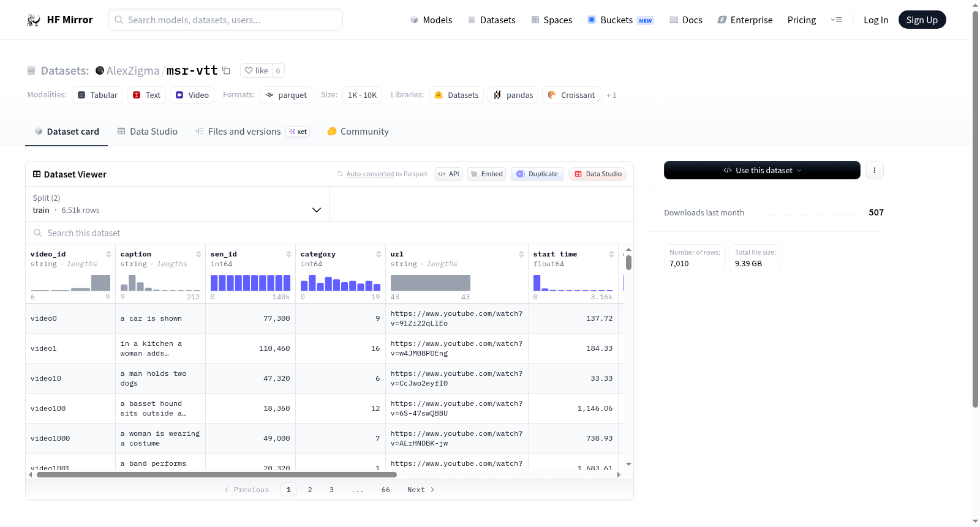Image resolution: width=980 pixels, height=527 pixels.
Task: Click the caption 'a car is shown'
Action: [151, 318]
